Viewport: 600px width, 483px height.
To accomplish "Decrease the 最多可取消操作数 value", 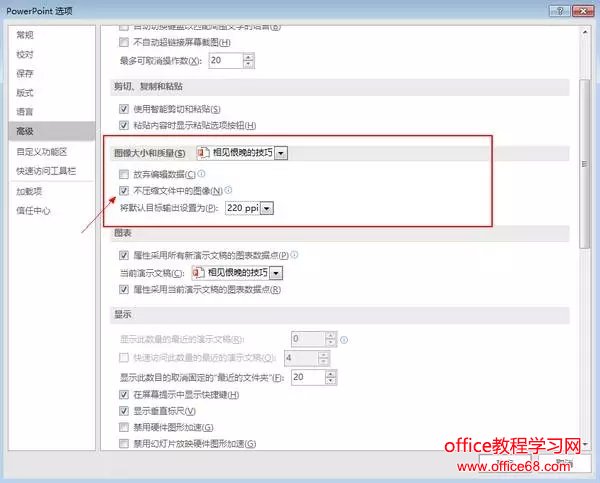I will click(248, 64).
